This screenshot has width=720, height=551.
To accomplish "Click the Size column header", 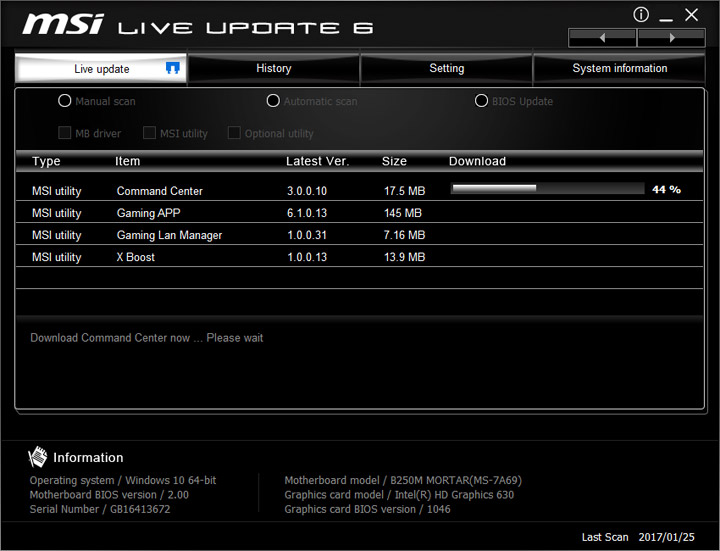I will click(x=394, y=161).
